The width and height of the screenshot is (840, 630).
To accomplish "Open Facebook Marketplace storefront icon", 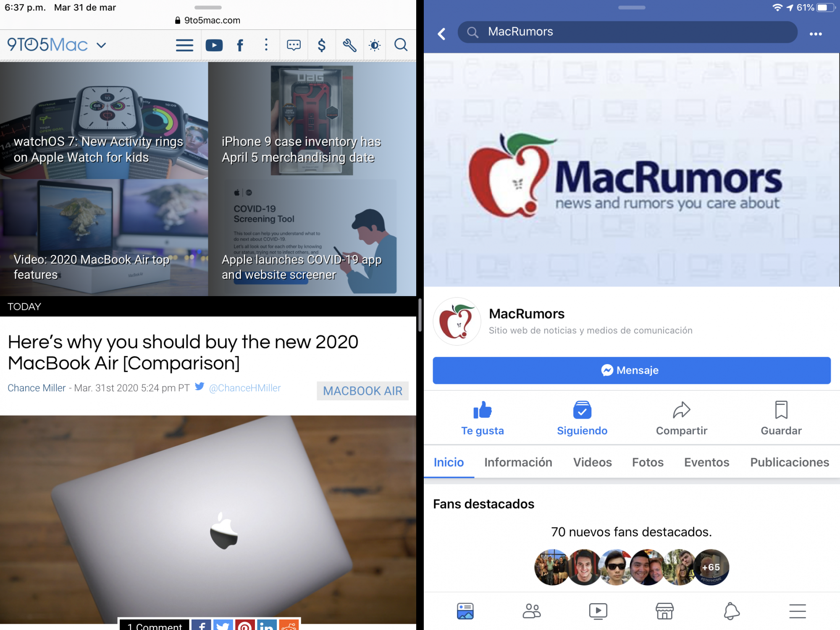I will (x=664, y=611).
